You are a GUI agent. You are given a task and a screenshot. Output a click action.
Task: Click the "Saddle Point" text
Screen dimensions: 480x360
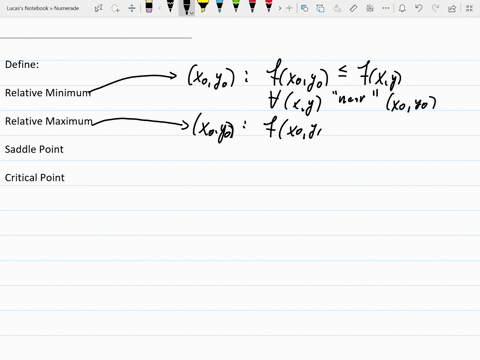click(34, 149)
